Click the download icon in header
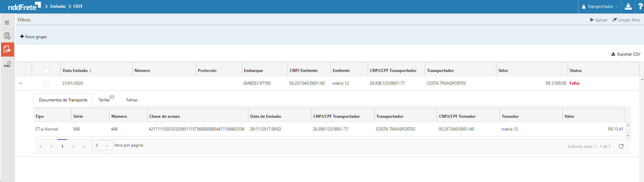 [628, 7]
